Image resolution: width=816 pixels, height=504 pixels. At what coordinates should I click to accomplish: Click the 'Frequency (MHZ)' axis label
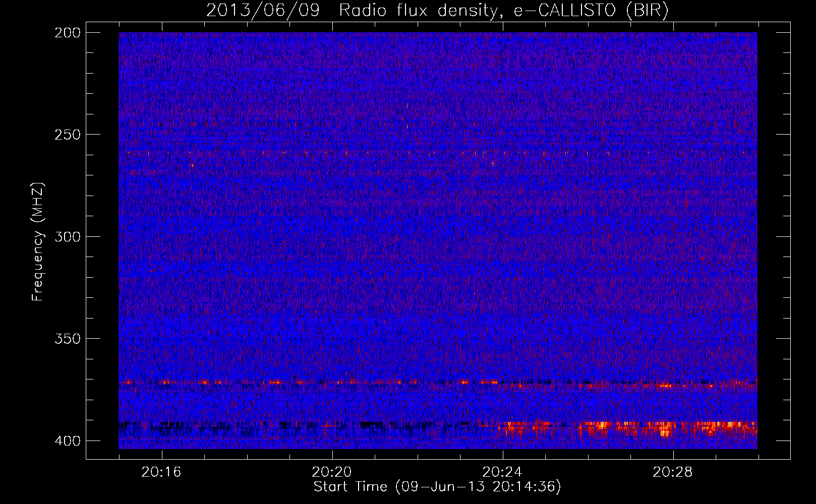[38, 242]
